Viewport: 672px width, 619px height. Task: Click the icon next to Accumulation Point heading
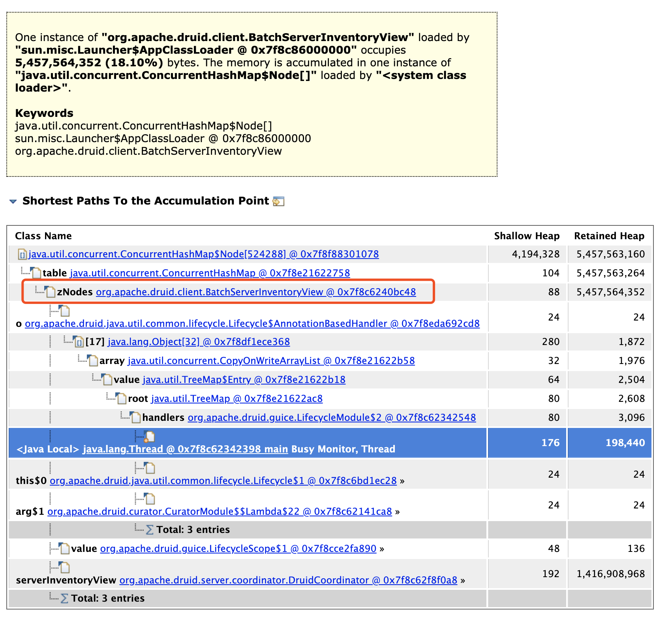click(x=279, y=201)
